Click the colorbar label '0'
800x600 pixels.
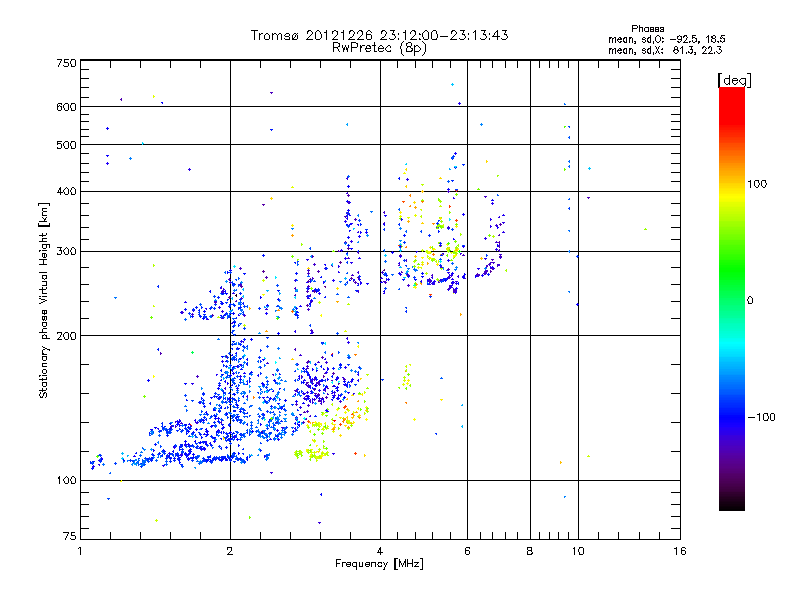pos(750,301)
